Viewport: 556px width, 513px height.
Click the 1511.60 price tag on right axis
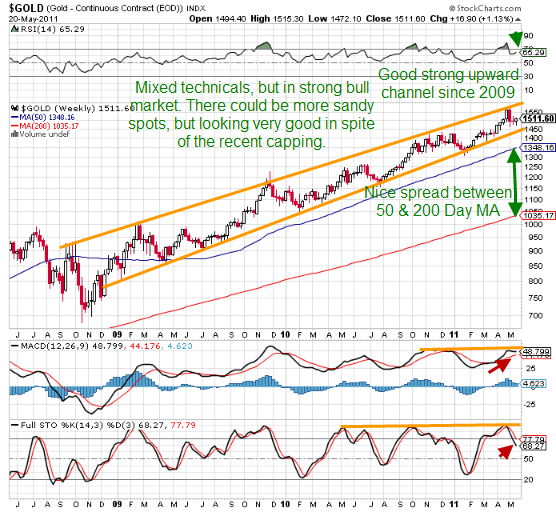pos(539,118)
